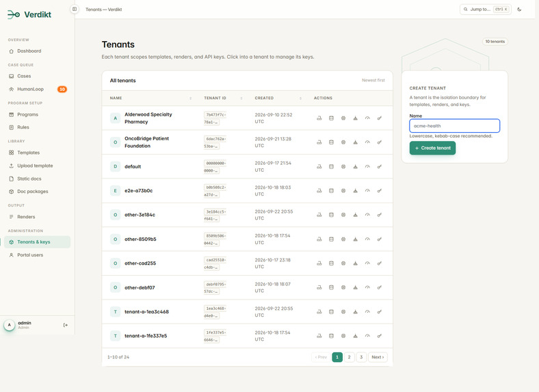Click the gauge icon for OncoBridge Patient Foundation

(x=367, y=142)
